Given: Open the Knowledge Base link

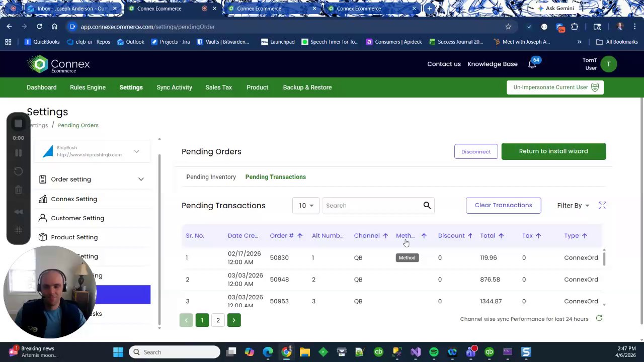Looking at the screenshot, I should tap(493, 64).
